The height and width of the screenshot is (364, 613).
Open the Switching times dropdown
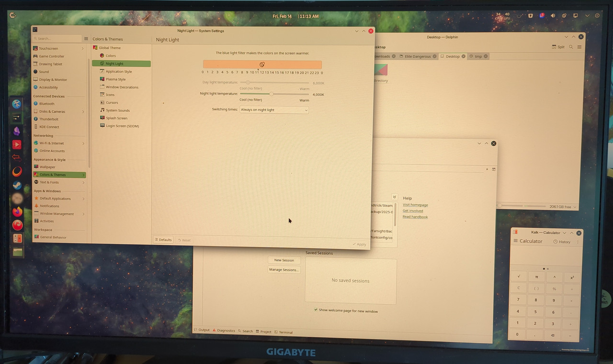tap(274, 110)
